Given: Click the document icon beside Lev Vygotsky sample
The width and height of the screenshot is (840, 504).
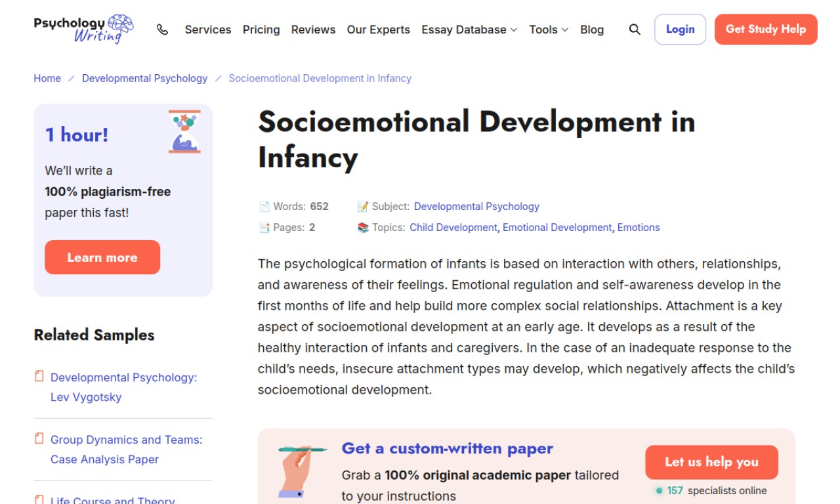Looking at the screenshot, I should tap(39, 377).
